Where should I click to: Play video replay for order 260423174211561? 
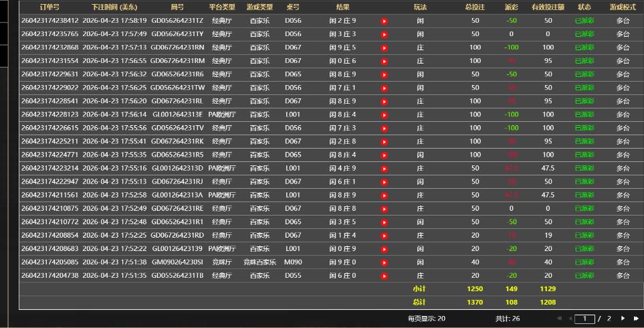click(384, 195)
